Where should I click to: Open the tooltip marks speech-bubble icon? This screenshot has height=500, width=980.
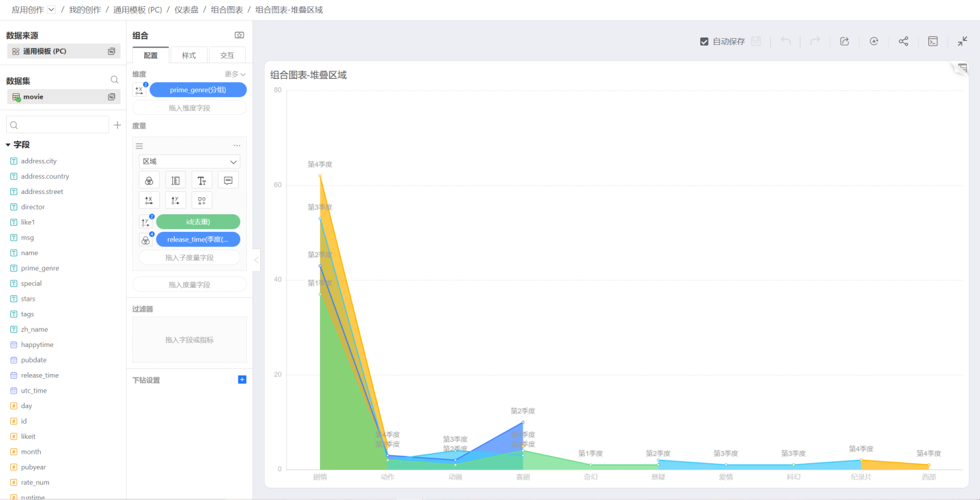click(x=228, y=180)
